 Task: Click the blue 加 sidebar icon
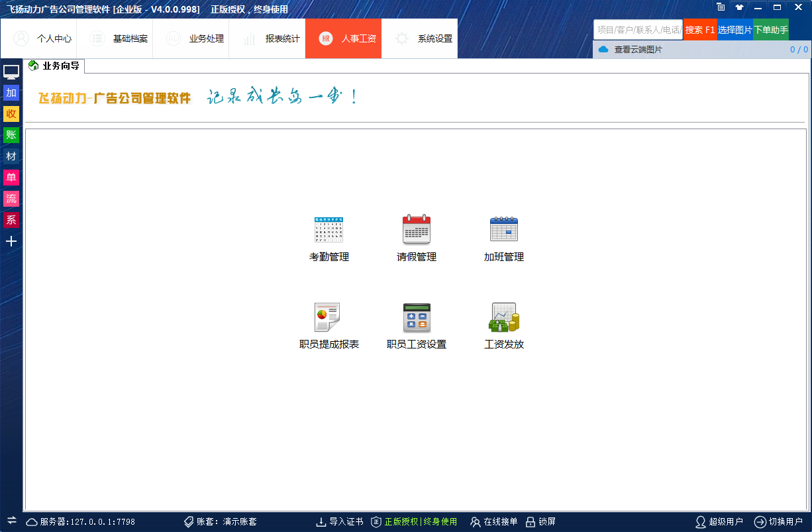[11, 93]
